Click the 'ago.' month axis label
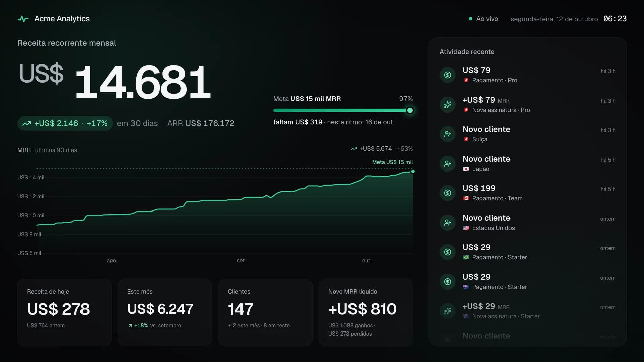 [112, 261]
